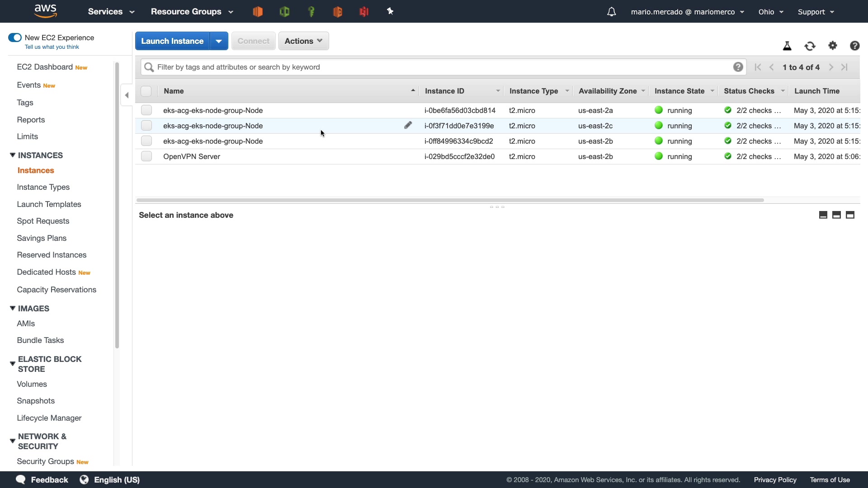Click the help question mark icon top right
The image size is (868, 488).
point(854,46)
